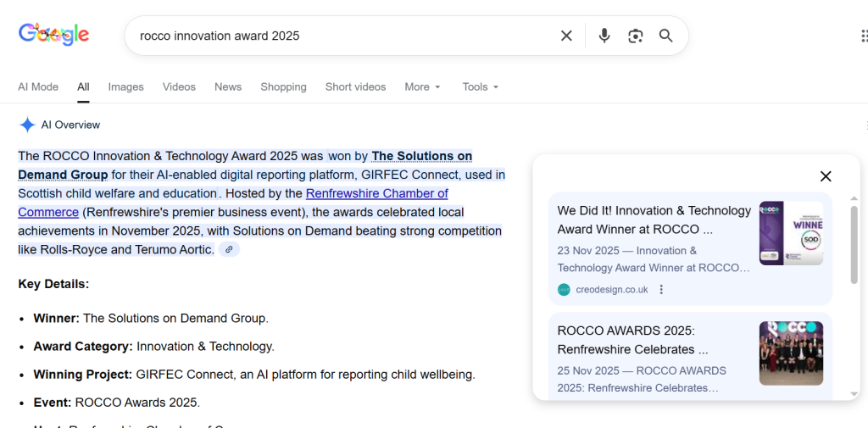This screenshot has width=868, height=428.
Task: Open AI Mode tab
Action: point(38,87)
